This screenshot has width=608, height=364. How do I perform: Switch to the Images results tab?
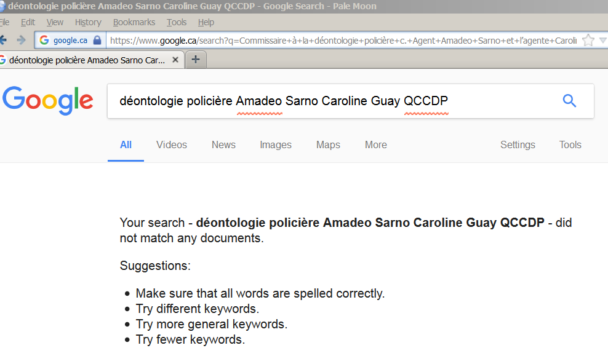275,145
